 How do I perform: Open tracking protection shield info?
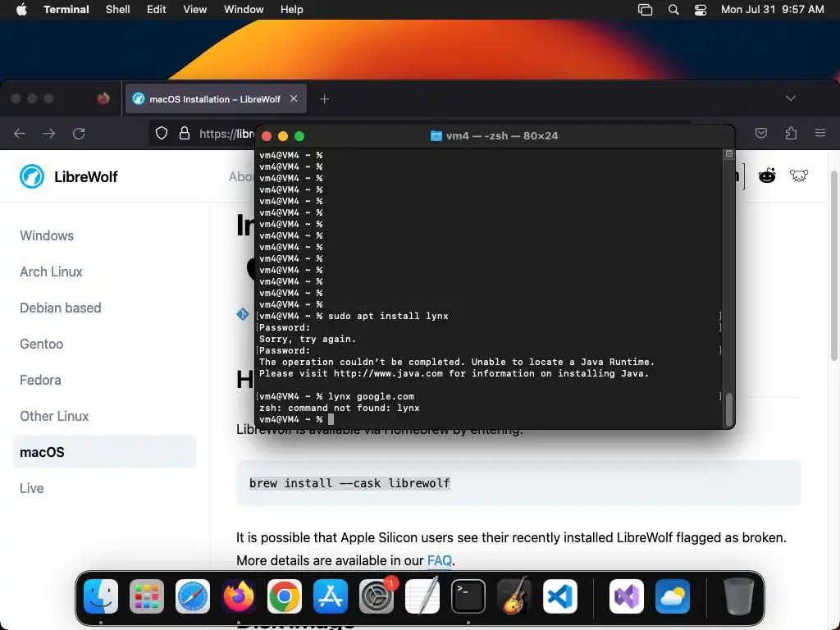162,134
